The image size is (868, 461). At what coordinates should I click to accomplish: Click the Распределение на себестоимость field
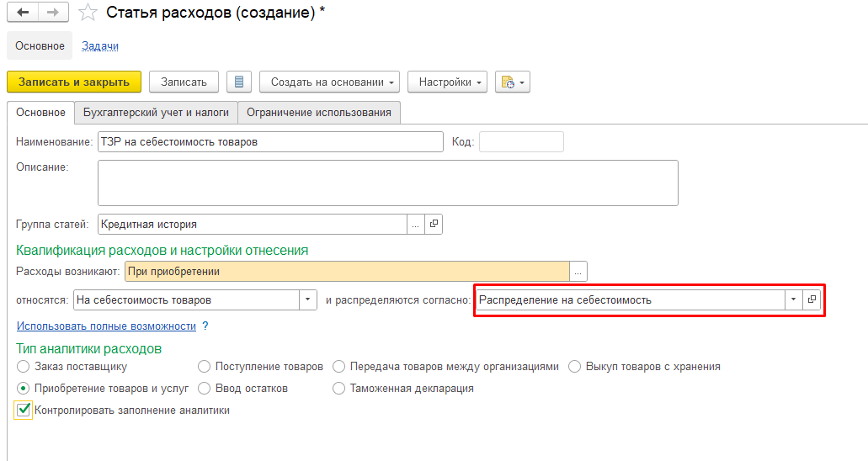(631, 299)
